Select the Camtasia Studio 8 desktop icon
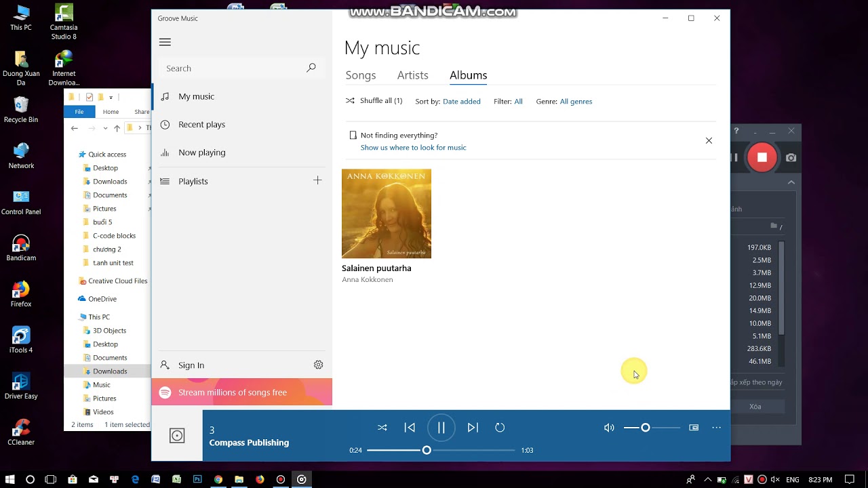This screenshot has height=488, width=868. coord(64,22)
